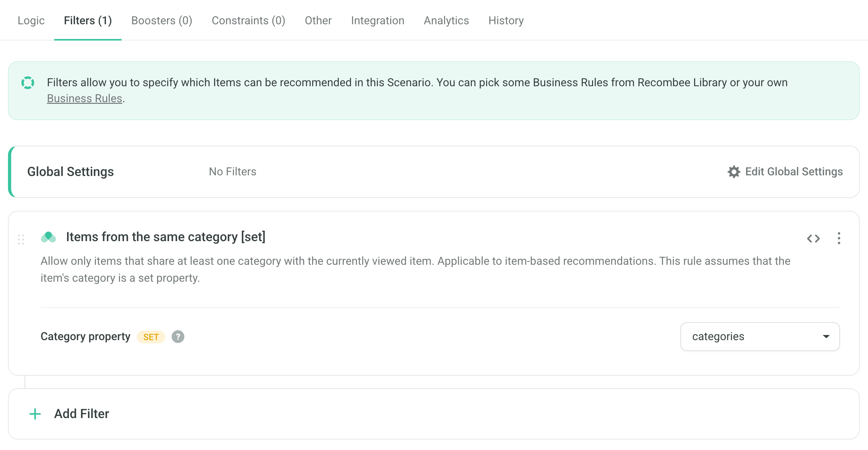The image size is (868, 450).
Task: Click the SET badge near Category property
Action: [x=151, y=337]
